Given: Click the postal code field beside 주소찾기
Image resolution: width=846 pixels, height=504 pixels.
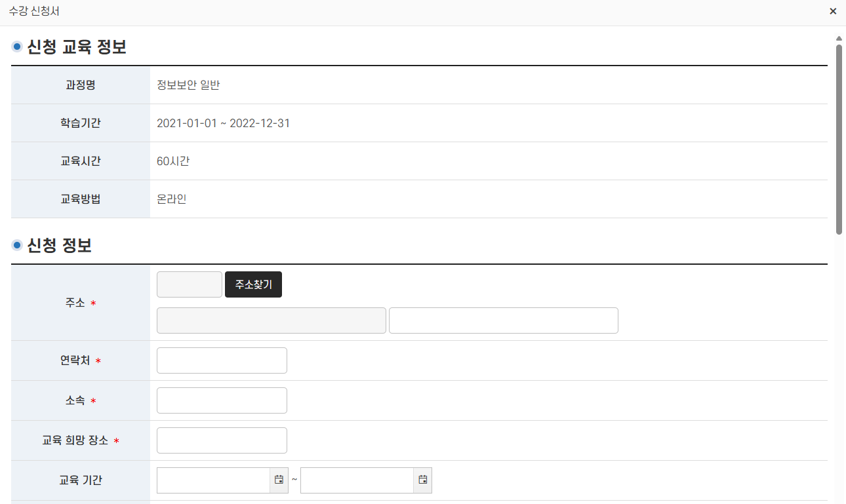Looking at the screenshot, I should 190,284.
